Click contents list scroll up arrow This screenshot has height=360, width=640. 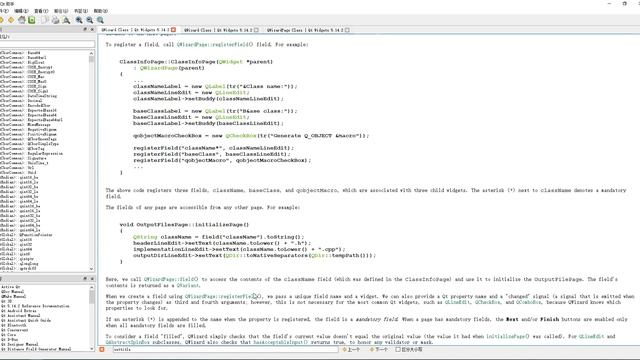click(x=91, y=288)
